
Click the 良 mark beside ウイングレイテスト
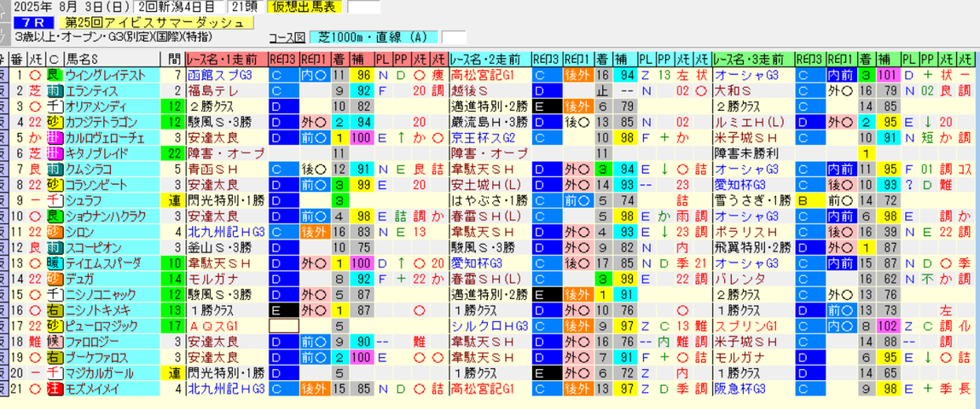tap(55, 74)
